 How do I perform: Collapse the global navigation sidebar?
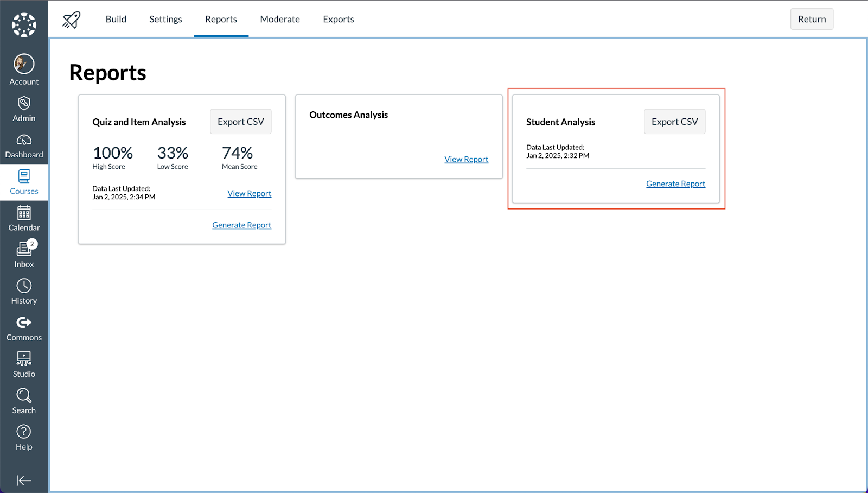(24, 481)
